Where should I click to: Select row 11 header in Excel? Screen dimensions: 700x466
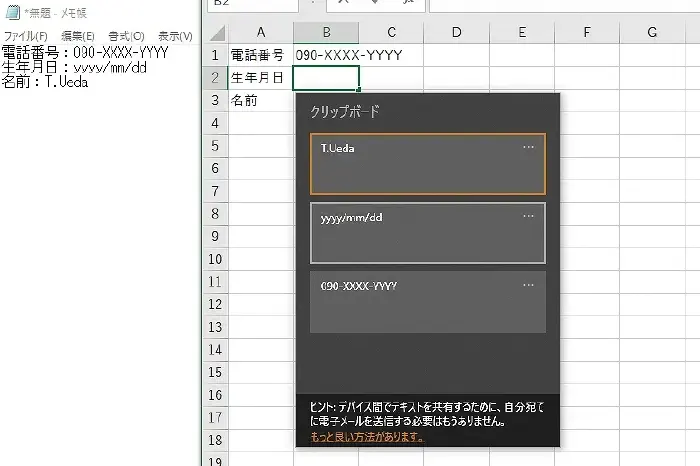pos(216,282)
